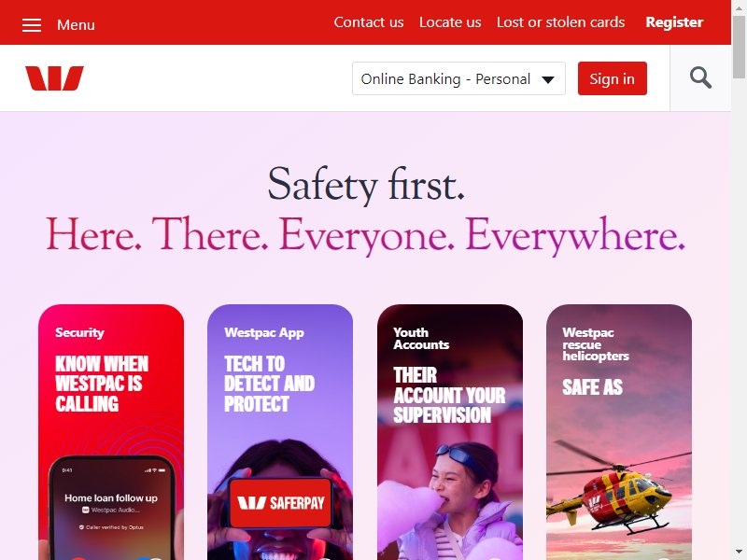Click the red Sign in button
Viewport: 747px width, 560px height.
(613, 78)
